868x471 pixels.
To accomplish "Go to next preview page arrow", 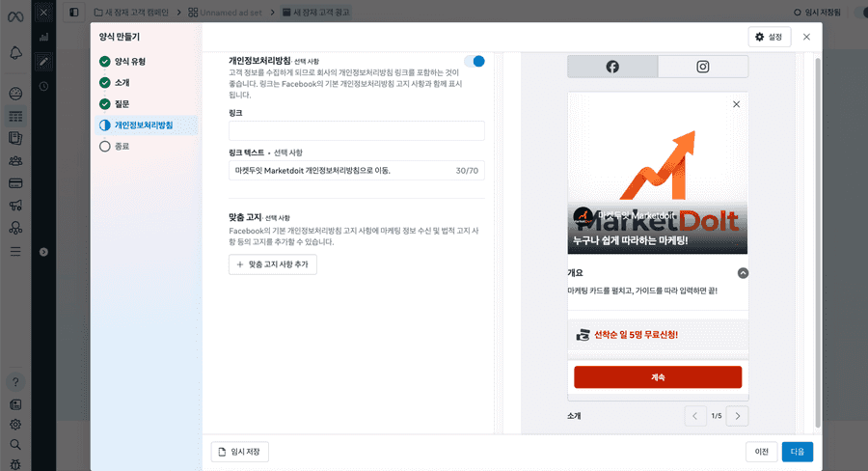I will [738, 416].
